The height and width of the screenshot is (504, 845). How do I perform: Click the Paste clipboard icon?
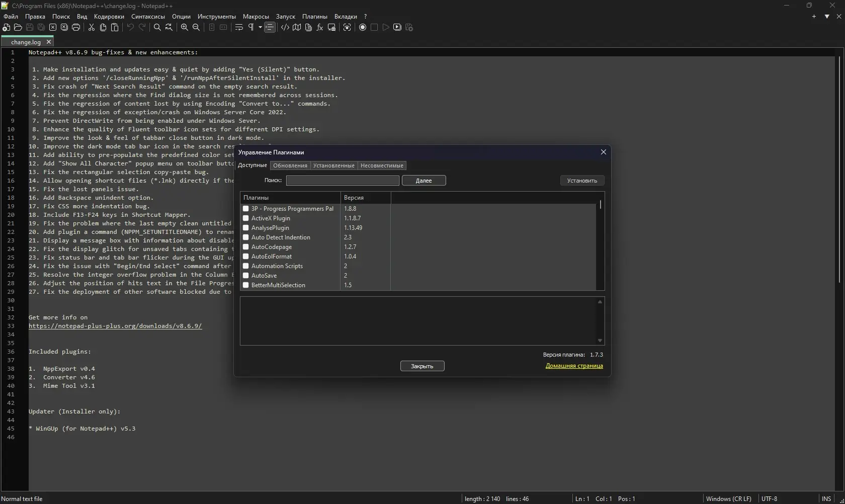[x=115, y=28]
